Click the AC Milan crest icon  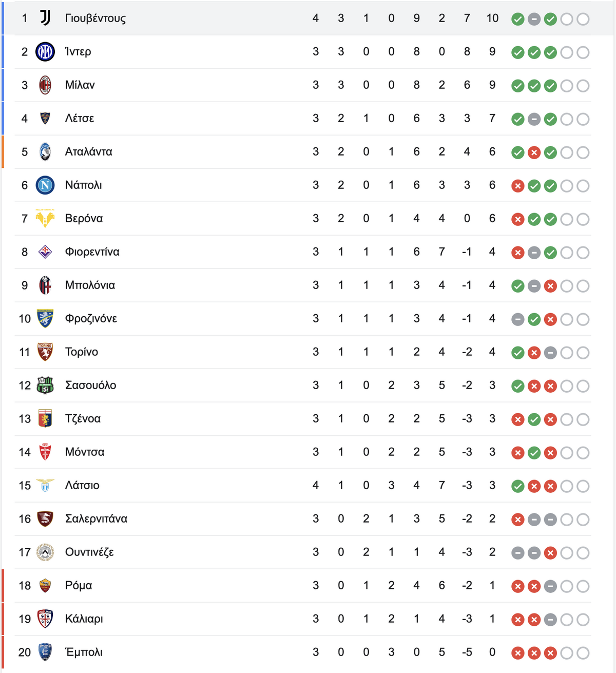click(x=45, y=85)
